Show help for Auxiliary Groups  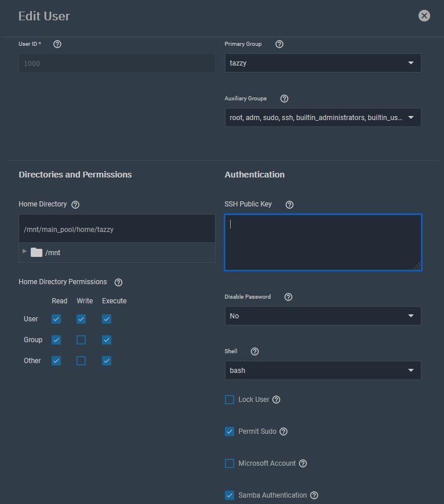pos(284,99)
